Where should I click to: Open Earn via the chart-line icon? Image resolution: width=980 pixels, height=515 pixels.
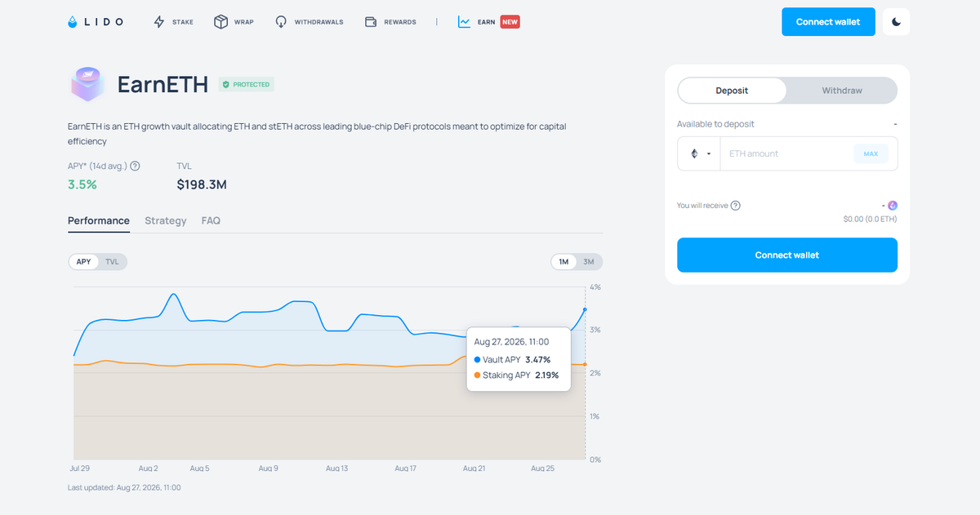[464, 22]
